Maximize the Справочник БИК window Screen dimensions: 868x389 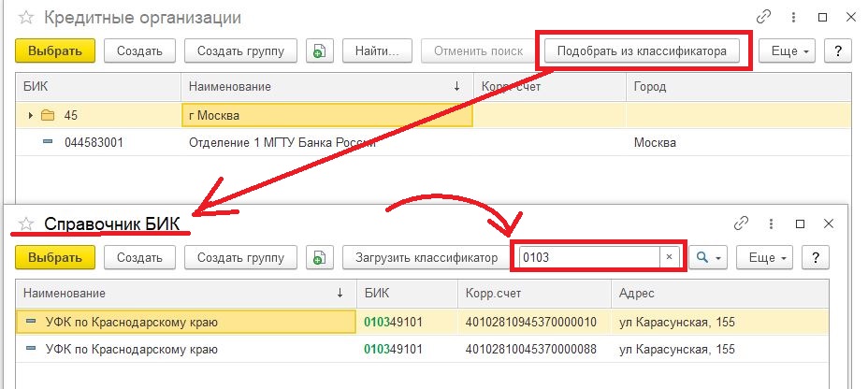pos(800,223)
